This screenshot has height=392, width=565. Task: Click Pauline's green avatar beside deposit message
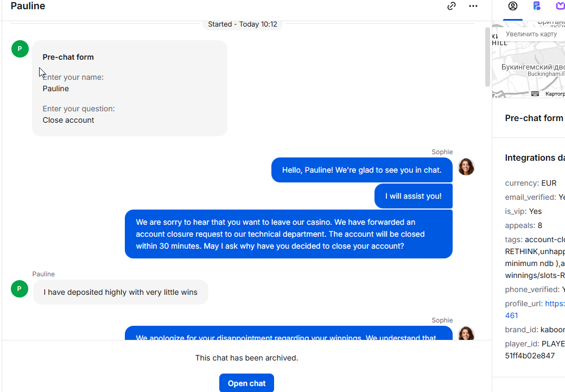pos(20,289)
